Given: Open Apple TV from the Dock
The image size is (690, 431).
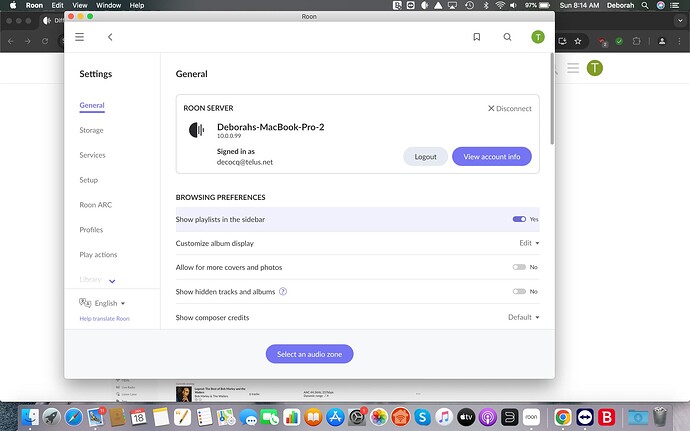Looking at the screenshot, I should [466, 417].
